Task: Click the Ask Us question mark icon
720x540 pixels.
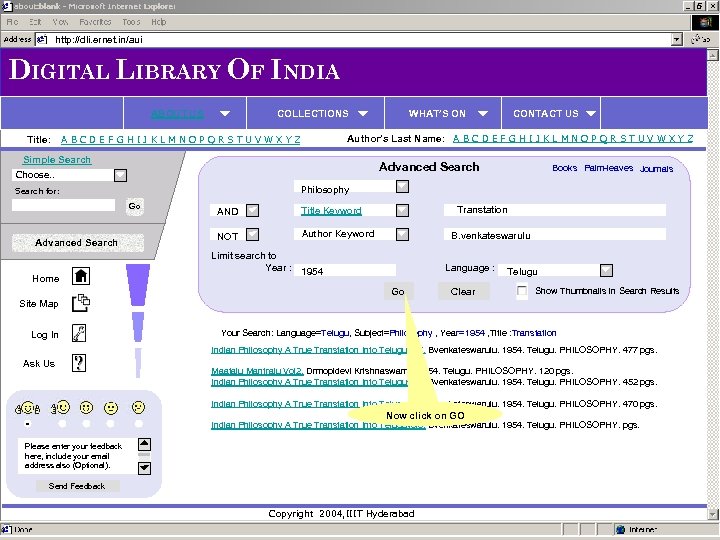Action: coord(79,363)
